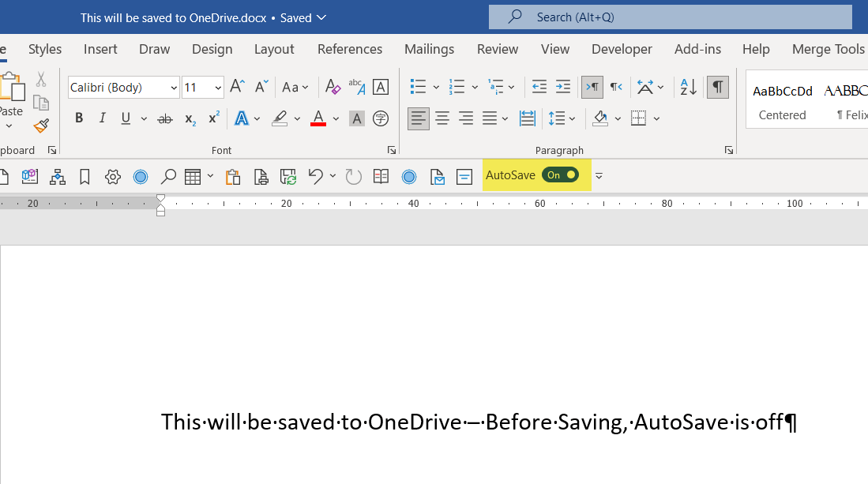Apply superscript formatting
Image resolution: width=868 pixels, height=484 pixels.
coord(214,118)
